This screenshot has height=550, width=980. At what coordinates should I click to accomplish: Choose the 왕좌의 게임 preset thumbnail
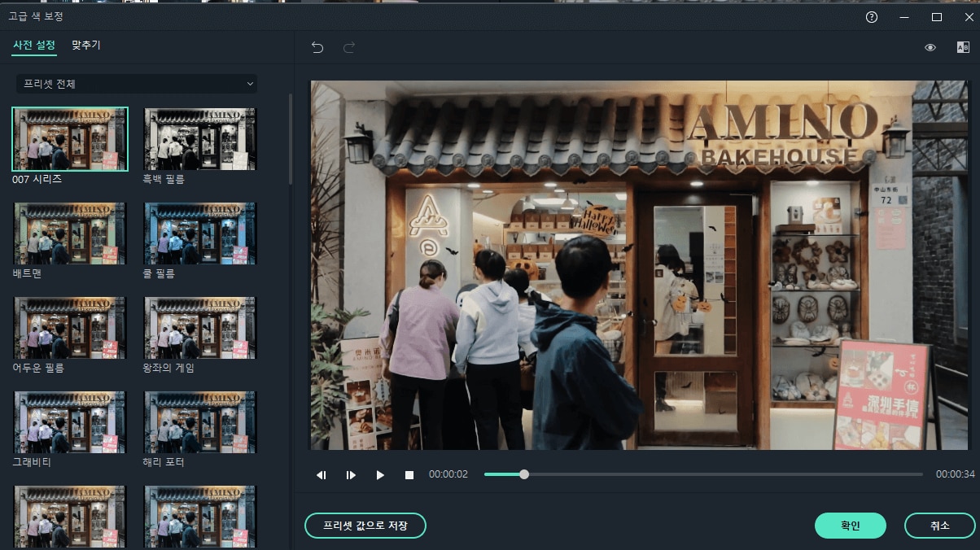coord(199,328)
